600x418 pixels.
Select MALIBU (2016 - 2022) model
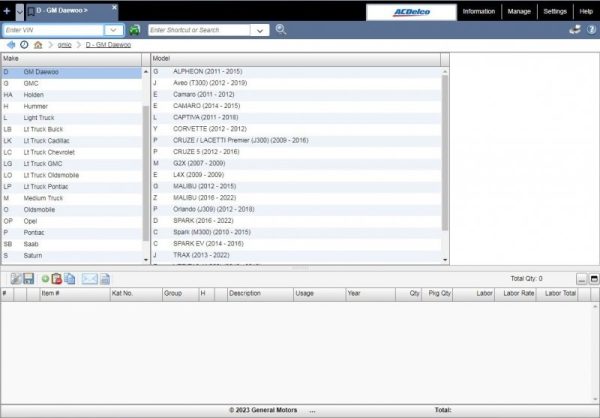(x=296, y=198)
